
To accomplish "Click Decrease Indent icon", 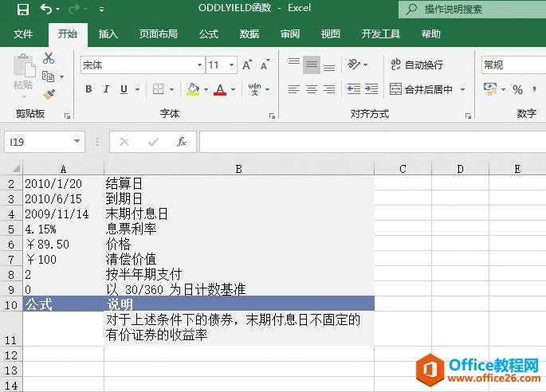I will coord(354,89).
